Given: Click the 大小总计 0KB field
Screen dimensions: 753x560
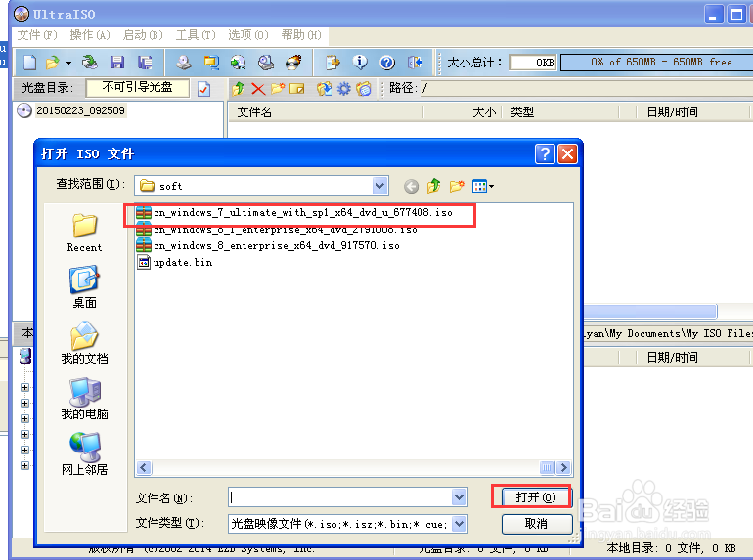Looking at the screenshot, I should (533, 63).
